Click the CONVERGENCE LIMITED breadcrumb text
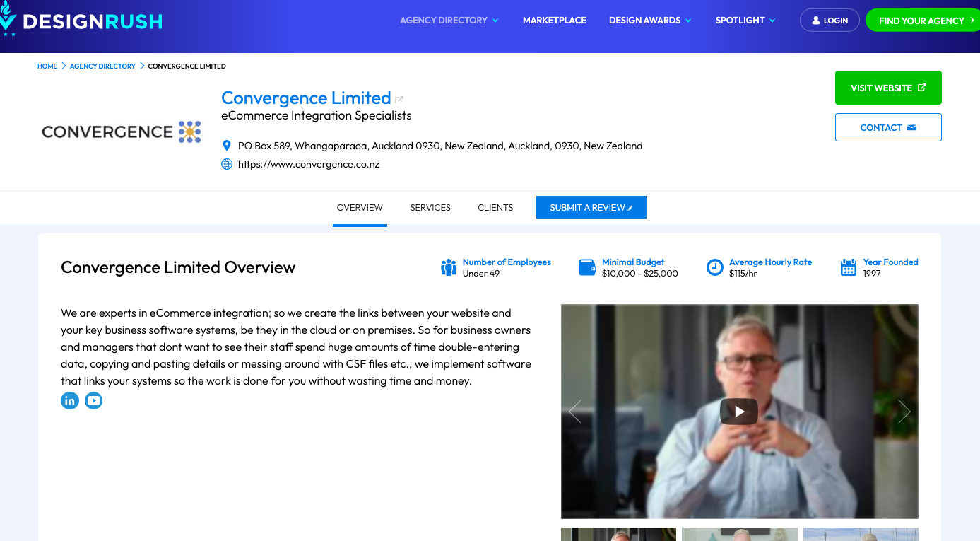The image size is (980, 541). click(x=187, y=66)
